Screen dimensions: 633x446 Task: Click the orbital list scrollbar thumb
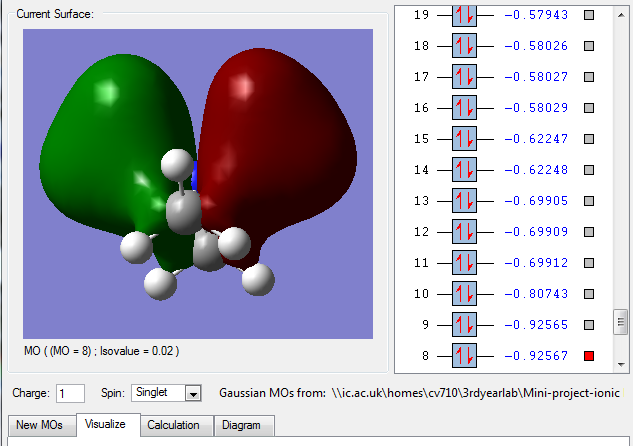point(621,322)
